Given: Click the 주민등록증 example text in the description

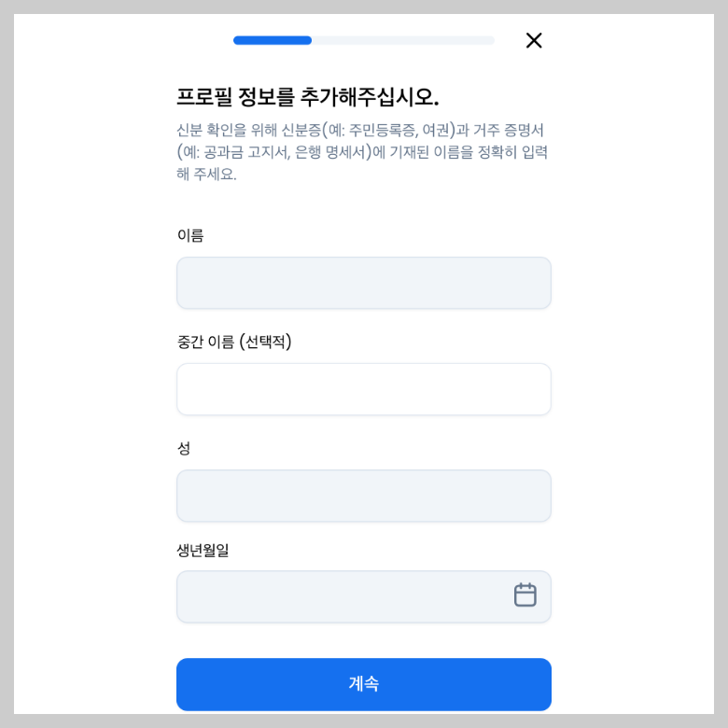Looking at the screenshot, I should point(382,130).
